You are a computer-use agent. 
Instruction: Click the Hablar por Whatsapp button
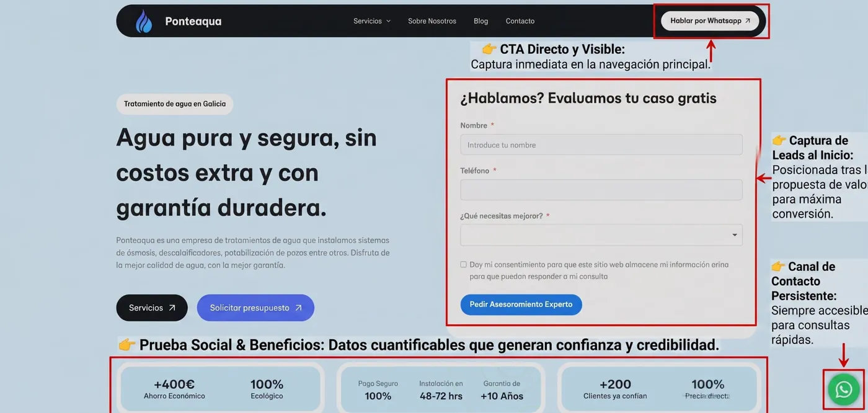[x=710, y=20]
